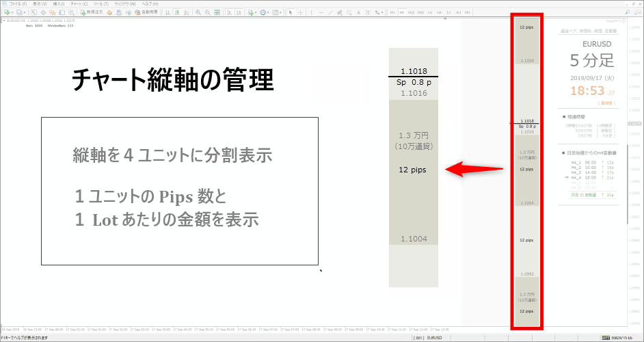Switch to M15 timeframe button
The width and height of the screenshot is (644, 342).
tap(411, 12)
